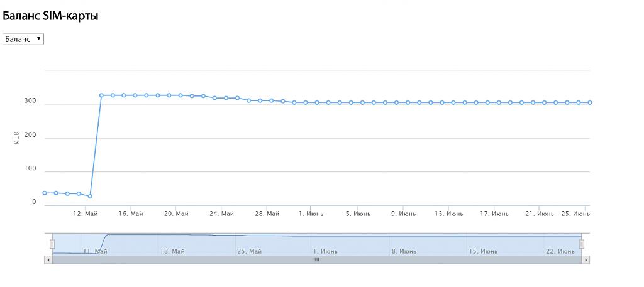Open the Баланс dropdown selector
This screenshot has height=287, width=644.
click(23, 39)
